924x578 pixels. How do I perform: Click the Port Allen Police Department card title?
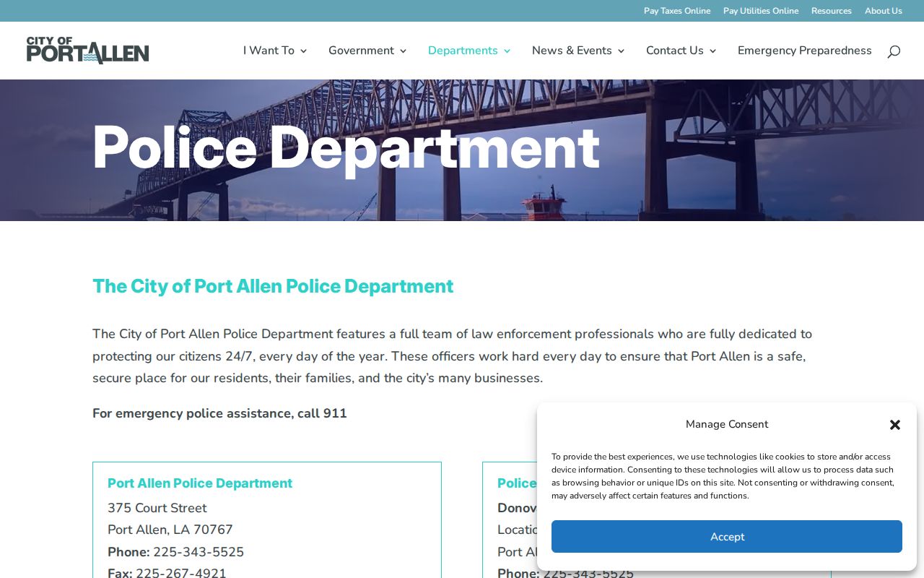[200, 483]
